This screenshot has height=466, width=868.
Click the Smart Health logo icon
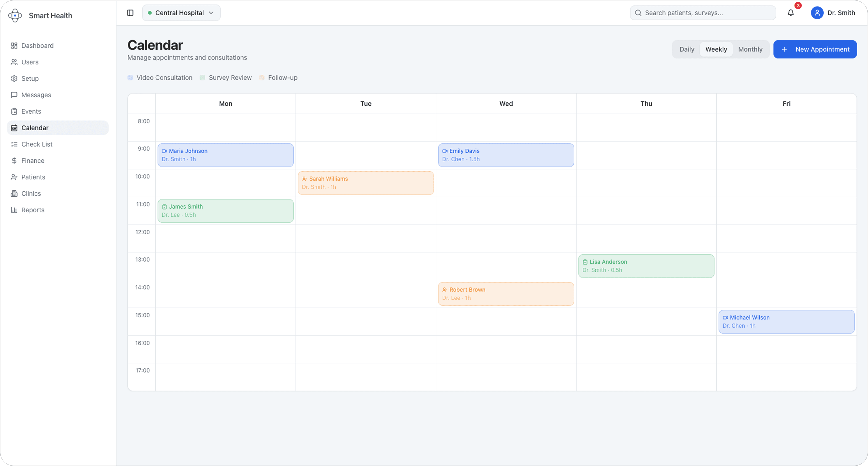[15, 16]
